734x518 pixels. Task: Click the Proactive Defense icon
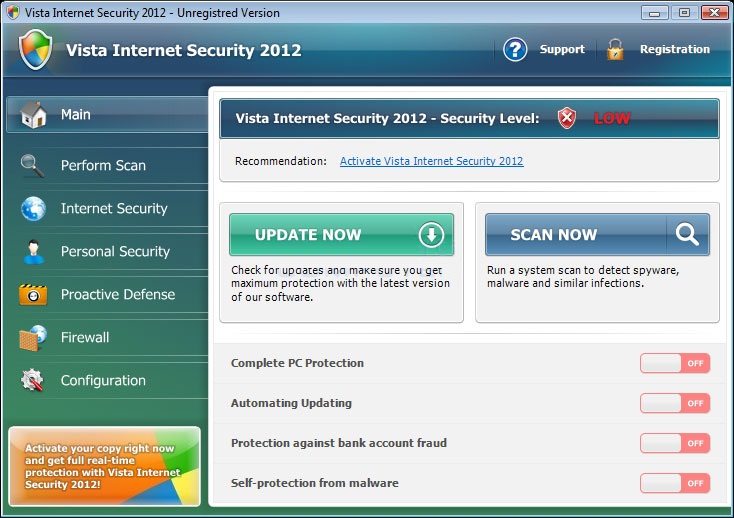pyautogui.click(x=33, y=294)
